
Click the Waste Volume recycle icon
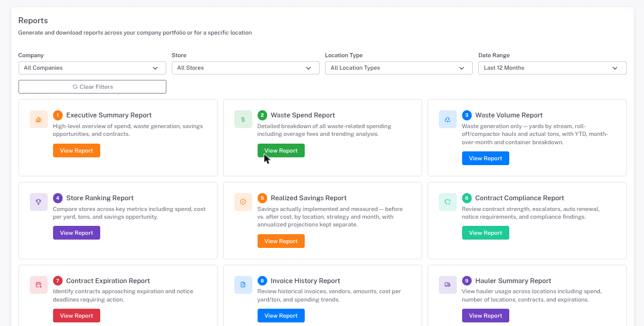click(448, 119)
